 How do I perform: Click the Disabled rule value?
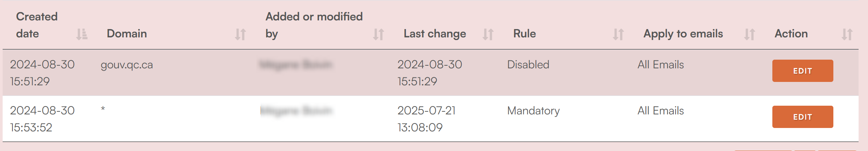pos(528,65)
